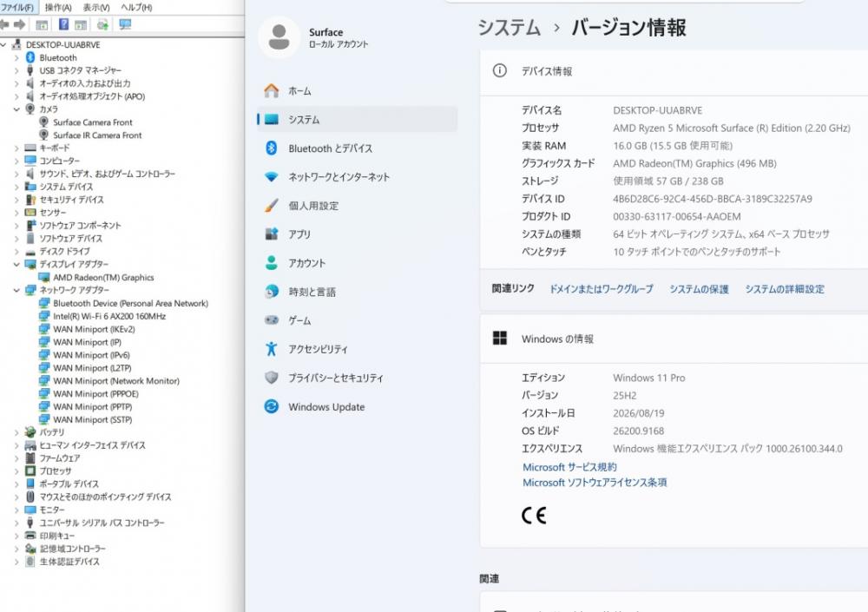This screenshot has width=868, height=612.
Task: Open Bluetooth とデバイス settings
Action: [357, 148]
